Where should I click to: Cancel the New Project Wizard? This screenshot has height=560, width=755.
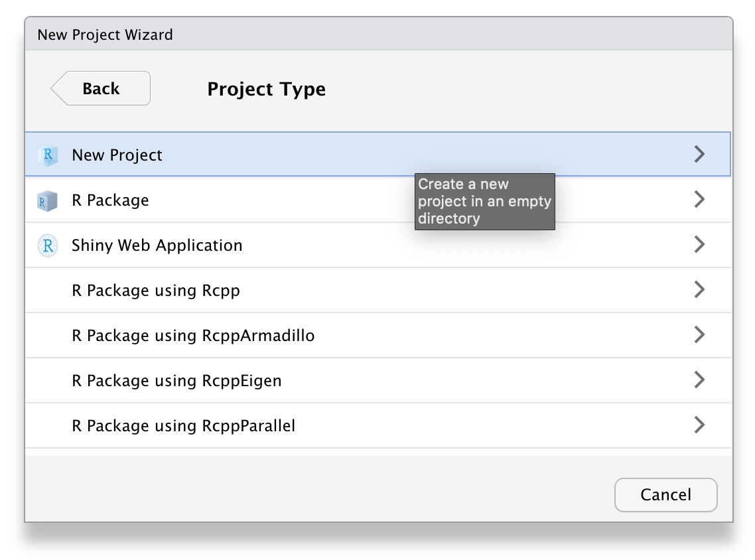[665, 494]
